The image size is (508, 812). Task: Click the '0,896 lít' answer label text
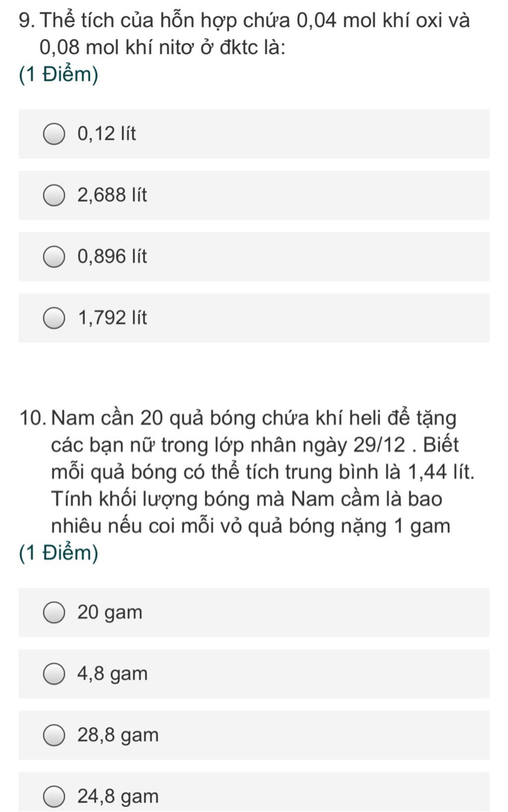pyautogui.click(x=112, y=257)
